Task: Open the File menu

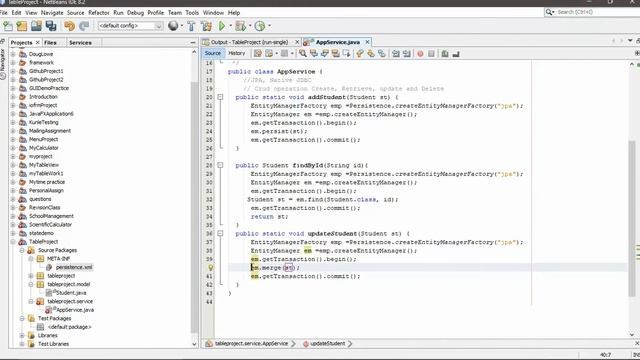Action: coord(4,13)
